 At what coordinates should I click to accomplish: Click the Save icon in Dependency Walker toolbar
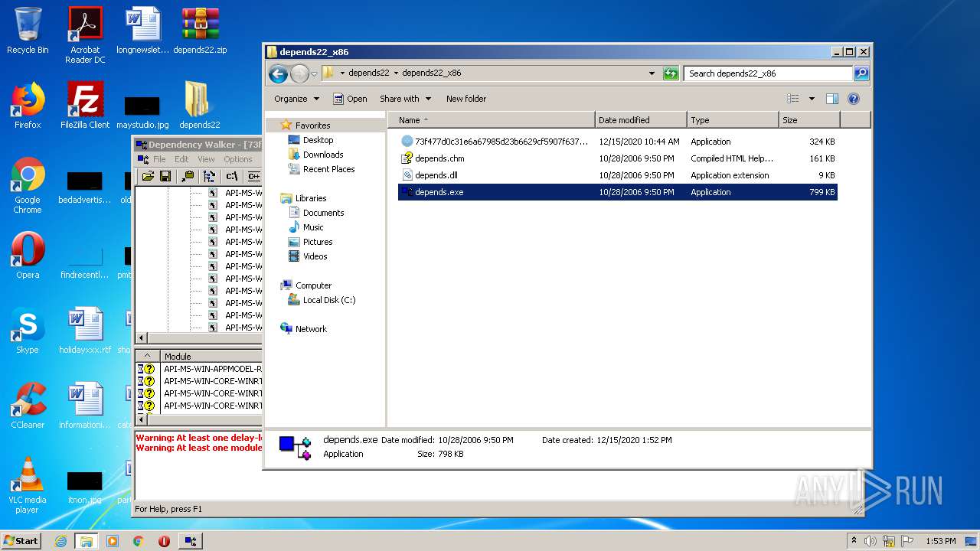pos(165,176)
